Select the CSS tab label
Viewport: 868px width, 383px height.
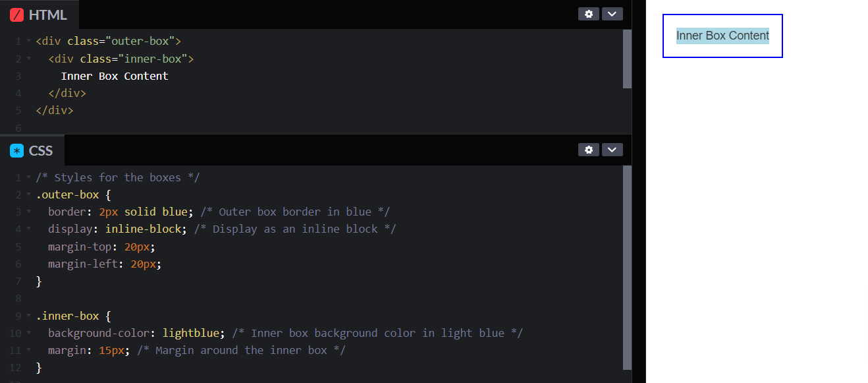41,150
